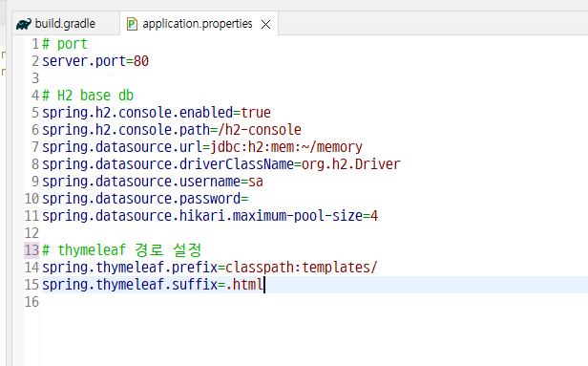Click the spring.thymeleaf.prefix line
Screen dimensions: 588x366
(210, 268)
